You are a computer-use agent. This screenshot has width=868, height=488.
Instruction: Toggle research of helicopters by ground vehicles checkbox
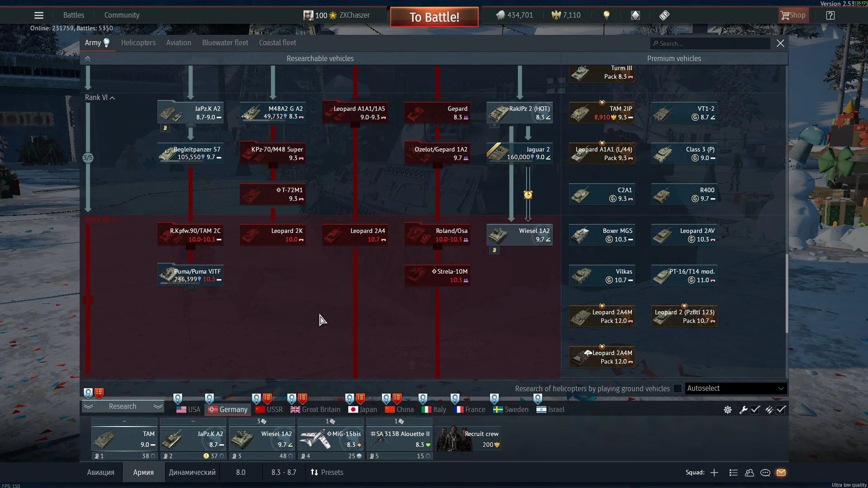[677, 389]
